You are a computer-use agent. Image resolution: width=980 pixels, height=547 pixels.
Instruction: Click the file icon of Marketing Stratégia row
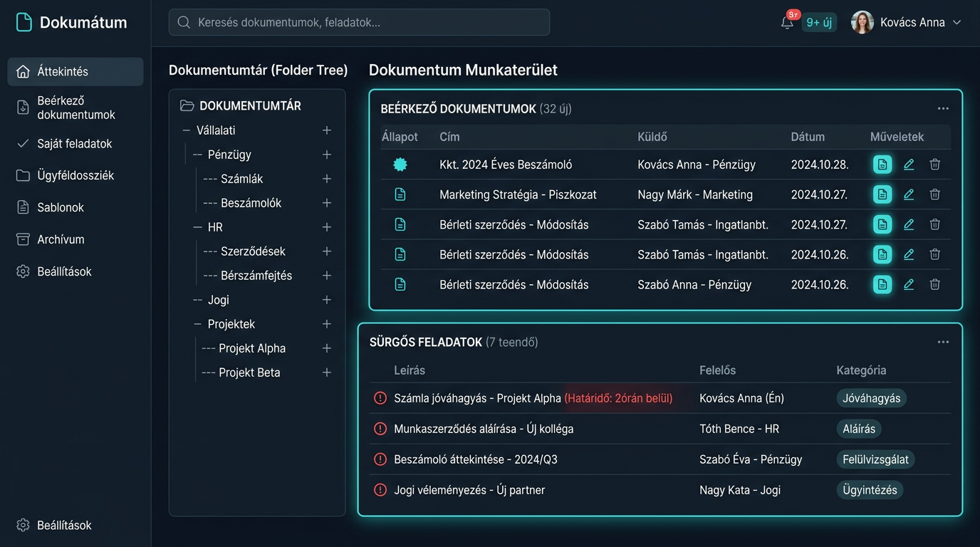point(400,194)
